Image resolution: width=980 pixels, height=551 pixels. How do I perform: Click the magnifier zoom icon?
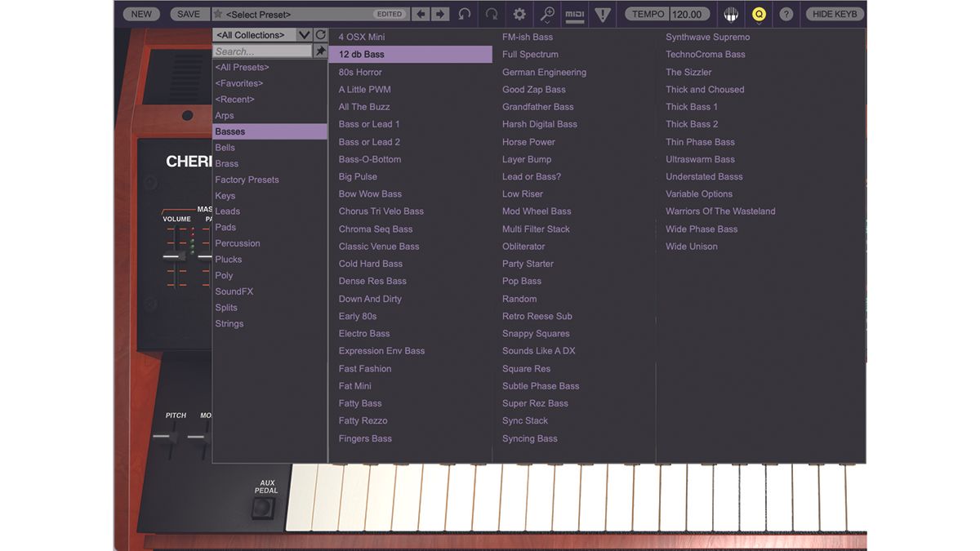click(547, 14)
